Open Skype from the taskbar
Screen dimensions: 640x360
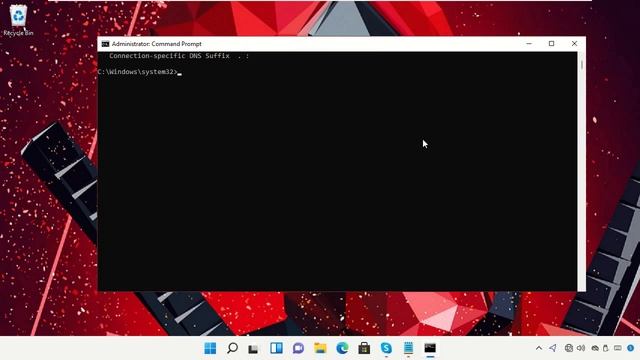coord(386,348)
